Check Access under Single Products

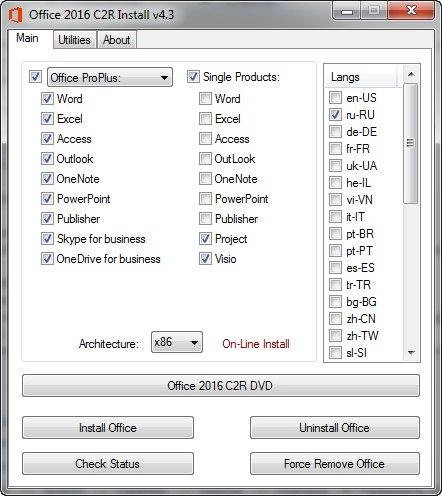coord(205,138)
